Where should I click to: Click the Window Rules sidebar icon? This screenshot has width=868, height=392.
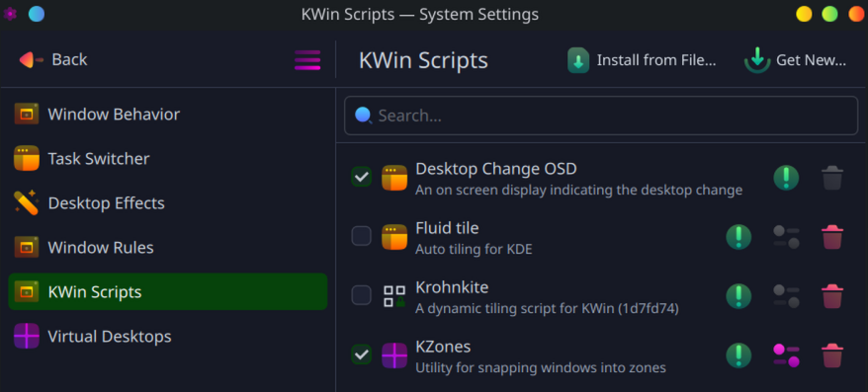tap(27, 247)
